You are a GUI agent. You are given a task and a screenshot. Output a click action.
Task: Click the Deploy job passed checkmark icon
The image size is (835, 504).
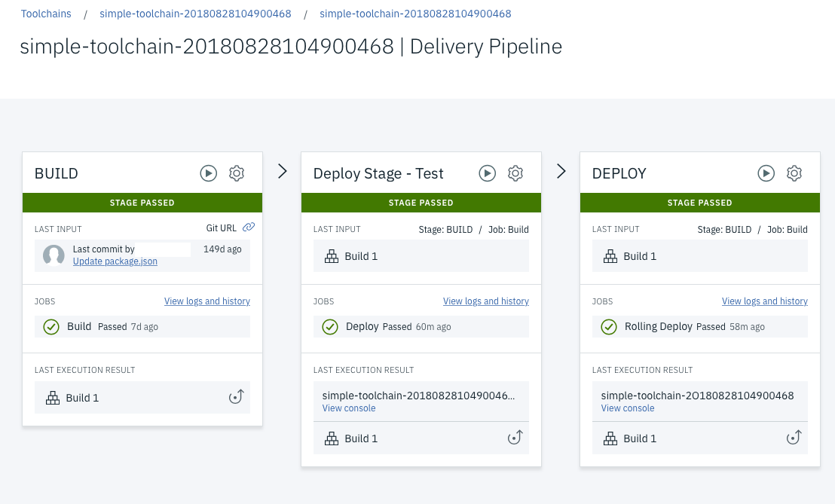330,327
